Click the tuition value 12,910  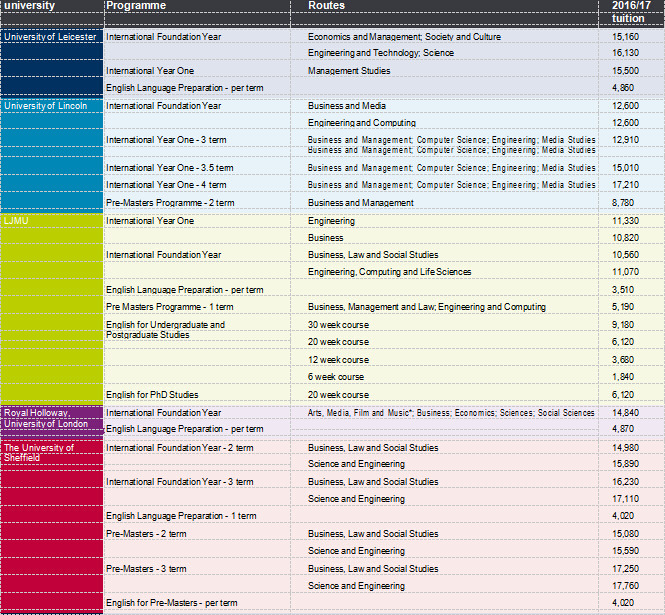click(625, 140)
